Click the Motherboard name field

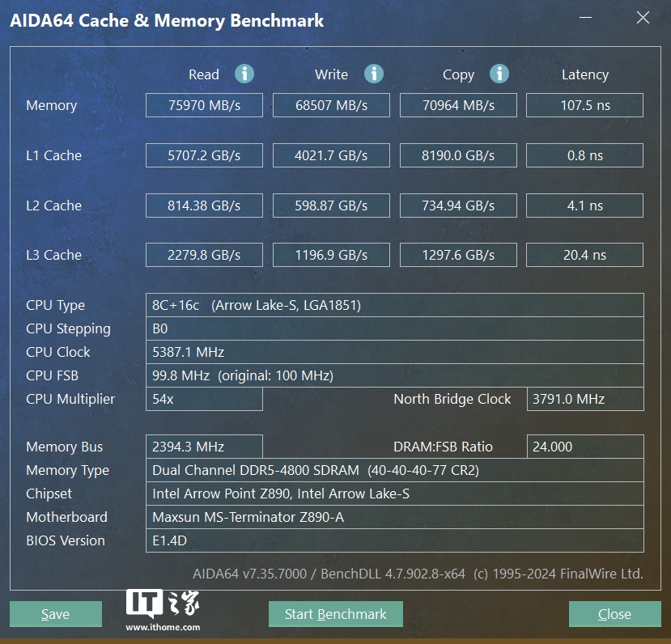394,517
